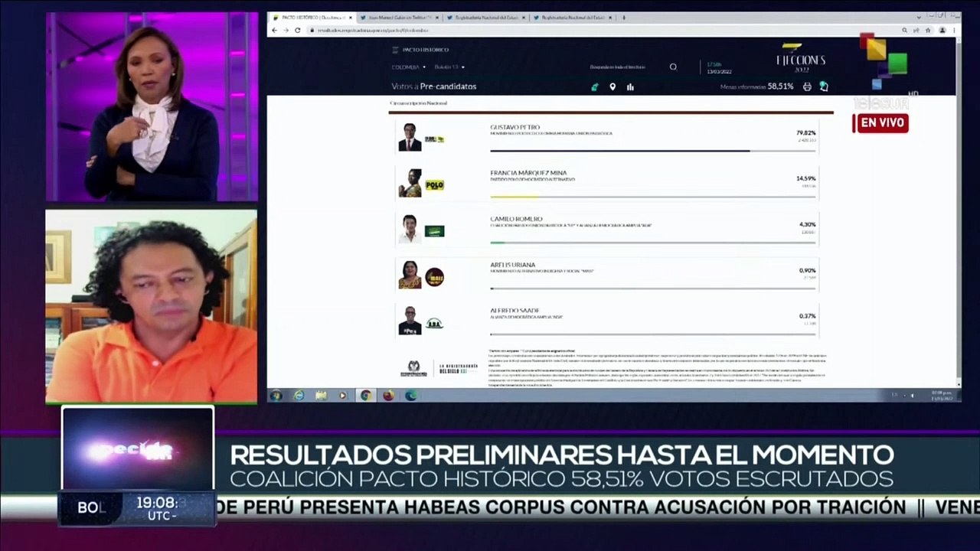
Task: Click the territory search field
Action: tap(619, 67)
